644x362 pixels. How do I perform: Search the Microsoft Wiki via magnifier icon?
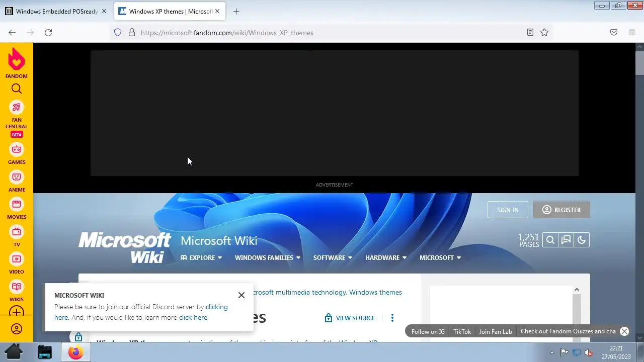[x=550, y=240]
